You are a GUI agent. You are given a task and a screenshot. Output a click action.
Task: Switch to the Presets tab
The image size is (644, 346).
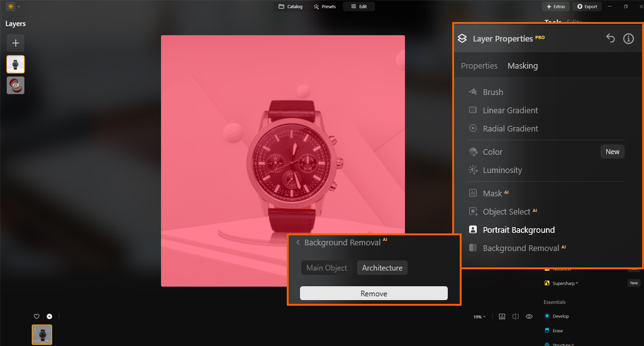[325, 6]
